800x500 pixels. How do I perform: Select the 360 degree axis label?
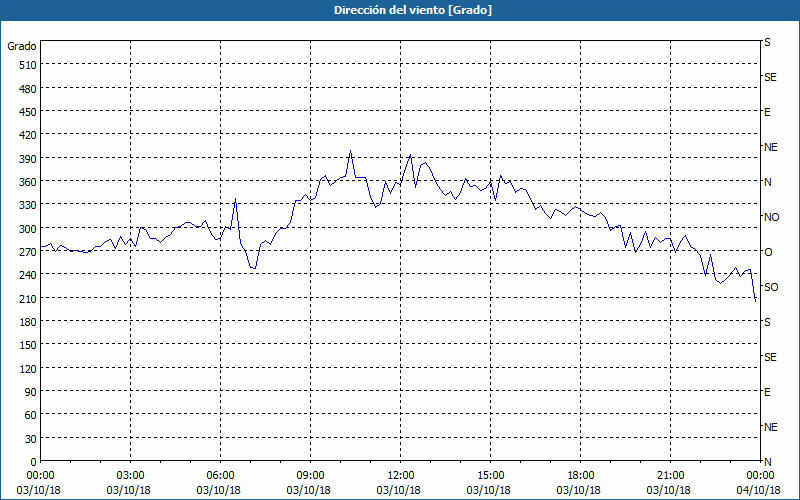28,182
